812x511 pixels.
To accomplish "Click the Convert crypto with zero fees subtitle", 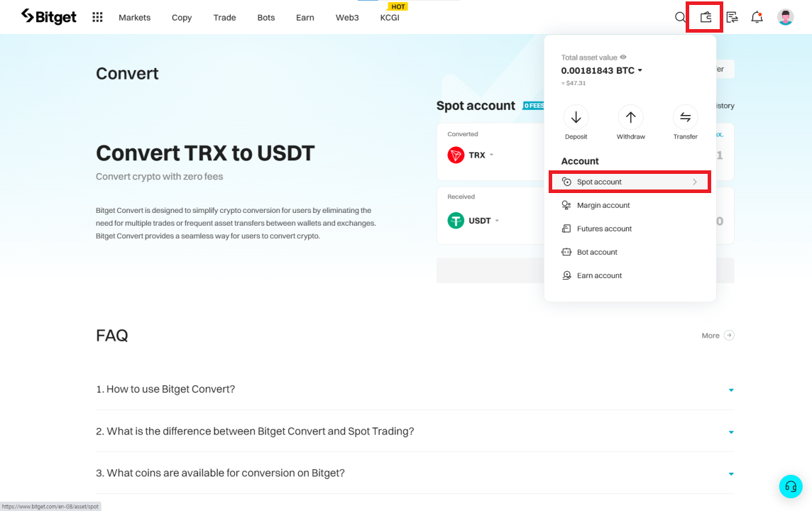I will [160, 177].
